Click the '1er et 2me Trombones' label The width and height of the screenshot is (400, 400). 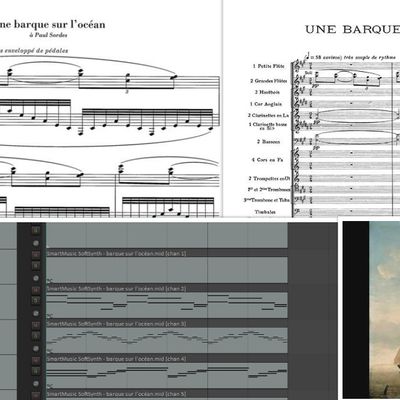(269, 189)
